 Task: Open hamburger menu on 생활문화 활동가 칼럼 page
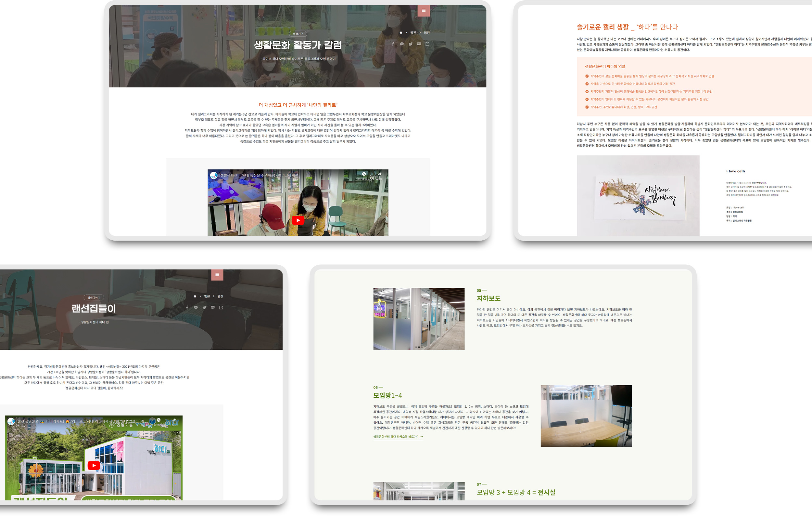[424, 10]
